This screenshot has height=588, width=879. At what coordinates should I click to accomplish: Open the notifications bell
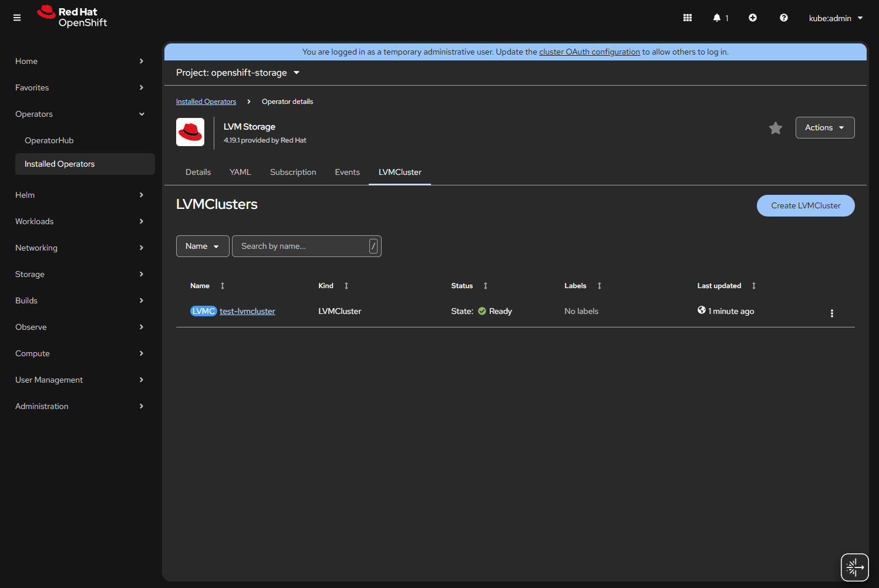click(x=717, y=18)
